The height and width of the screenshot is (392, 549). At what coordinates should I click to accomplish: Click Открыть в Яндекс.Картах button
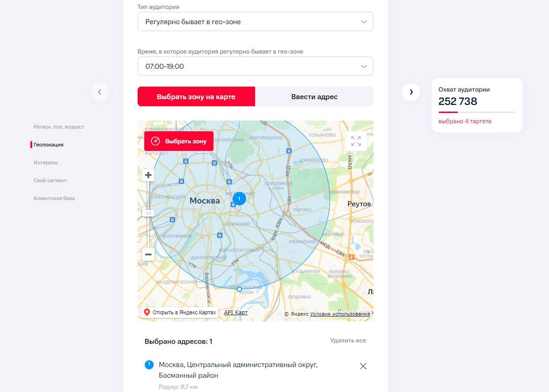[180, 313]
